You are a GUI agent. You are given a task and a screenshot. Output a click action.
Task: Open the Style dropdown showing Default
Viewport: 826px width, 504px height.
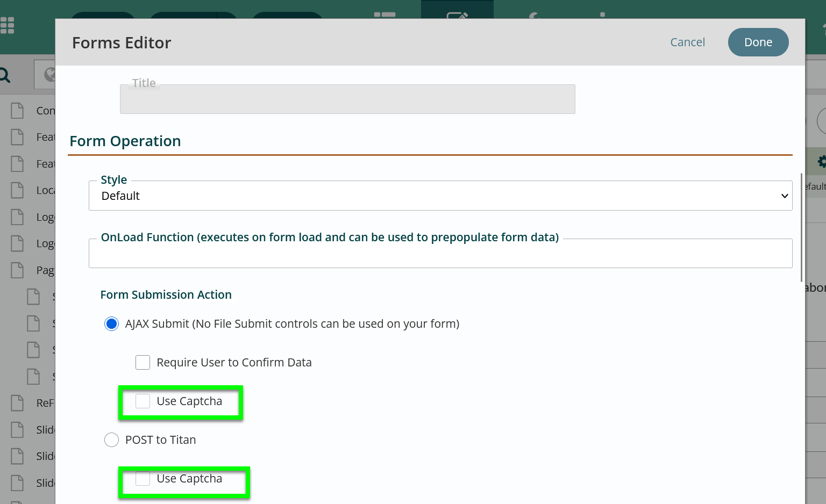(x=440, y=196)
